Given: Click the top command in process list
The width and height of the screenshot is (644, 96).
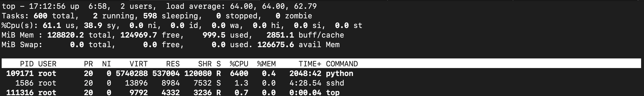Looking at the screenshot, I should (x=333, y=92).
